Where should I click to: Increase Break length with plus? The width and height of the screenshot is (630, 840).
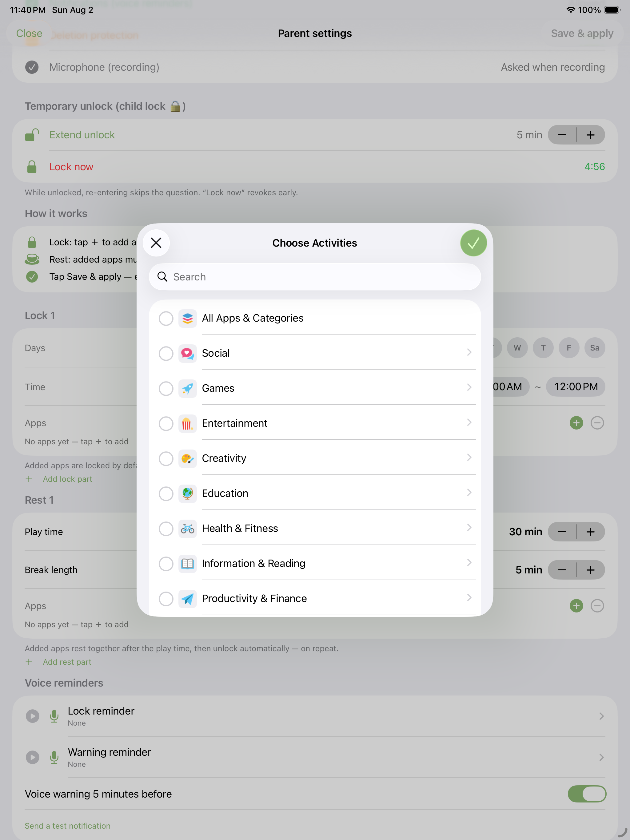coord(591,570)
